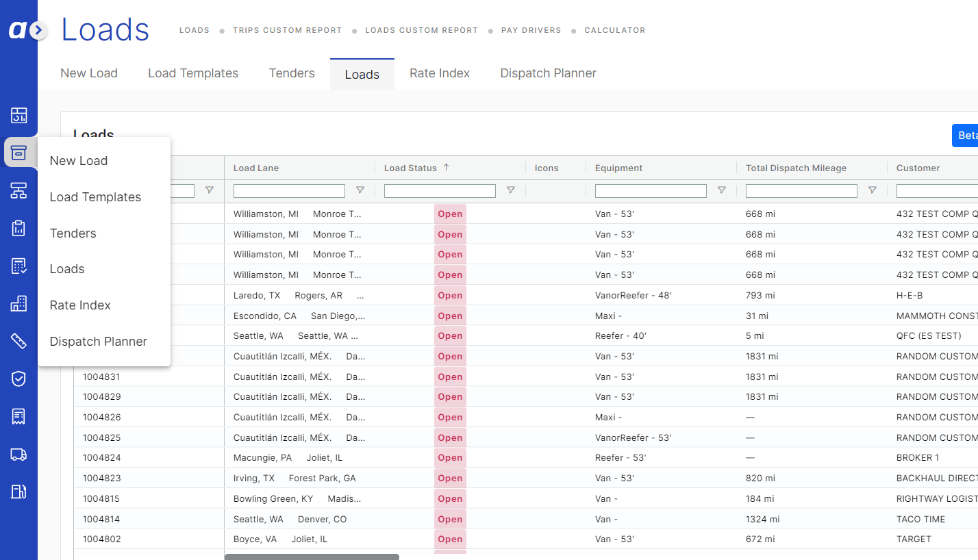Select Loads in the flyout menu
Viewport: 978px width, 560px height.
coord(67,269)
